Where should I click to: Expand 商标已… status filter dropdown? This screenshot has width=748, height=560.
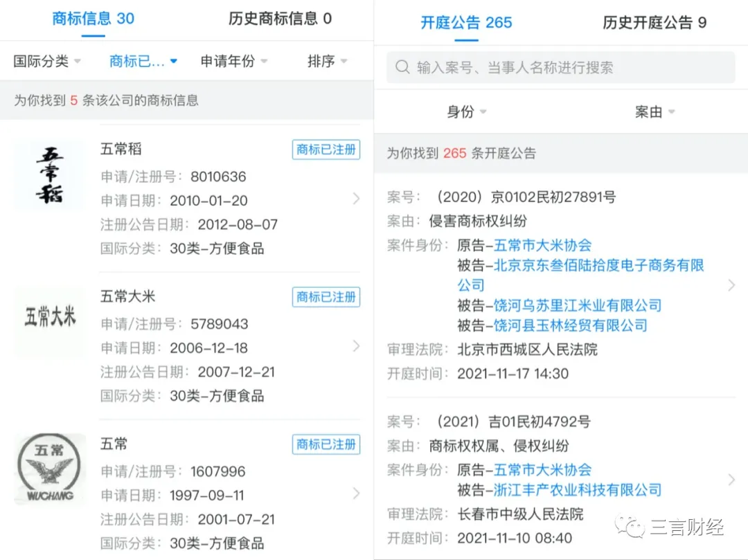pos(143,61)
